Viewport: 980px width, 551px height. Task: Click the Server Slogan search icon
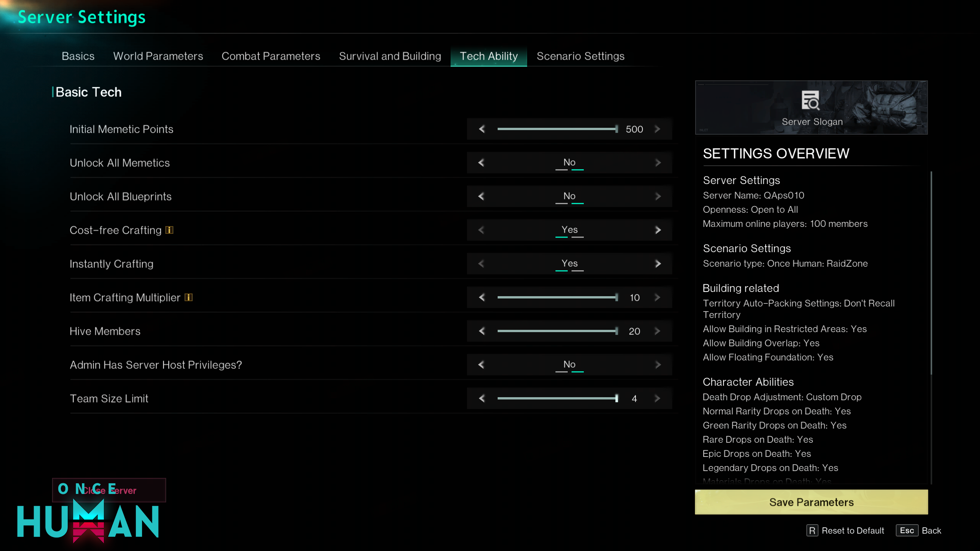pyautogui.click(x=810, y=100)
